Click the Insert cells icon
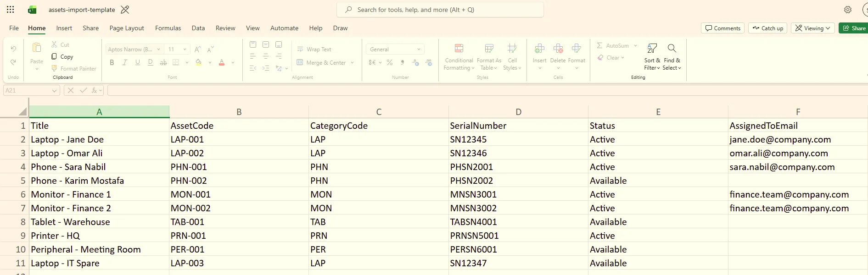Viewport: 868px width, 275px height. (540, 48)
